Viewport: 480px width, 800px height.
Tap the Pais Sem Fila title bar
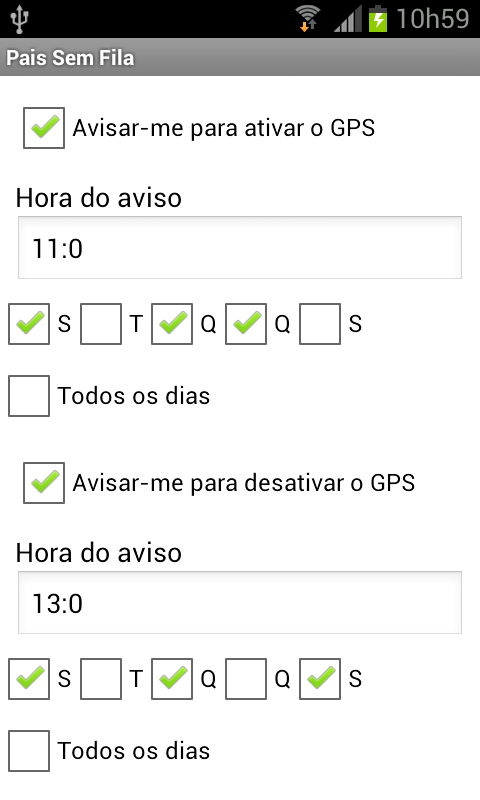[240, 57]
